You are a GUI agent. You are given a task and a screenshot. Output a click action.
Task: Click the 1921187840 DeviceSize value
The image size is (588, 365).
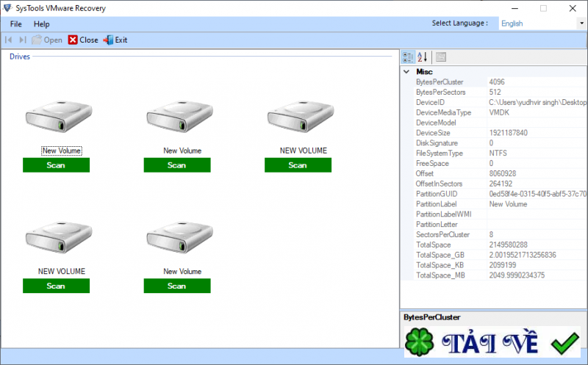[x=508, y=133]
